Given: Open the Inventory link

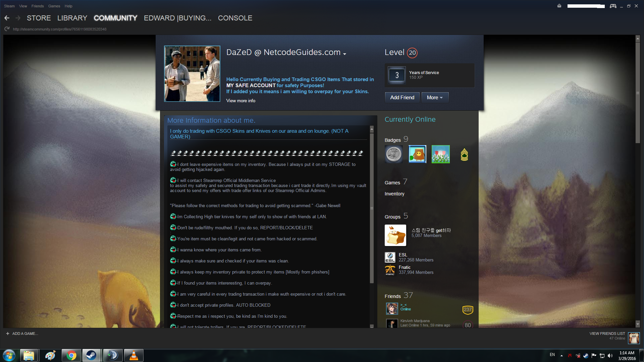Looking at the screenshot, I should point(394,194).
